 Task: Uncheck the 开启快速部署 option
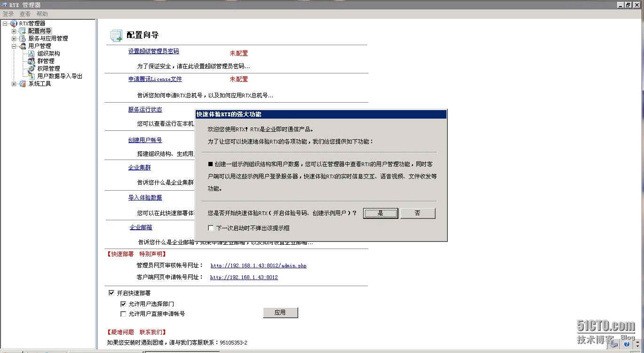(111, 293)
